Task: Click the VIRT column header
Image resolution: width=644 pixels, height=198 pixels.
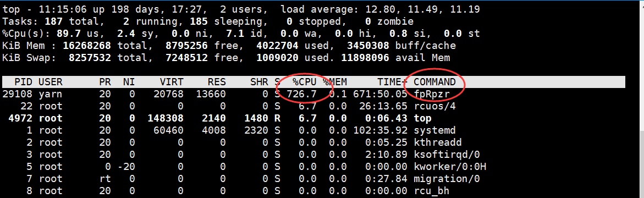Action: (172, 82)
